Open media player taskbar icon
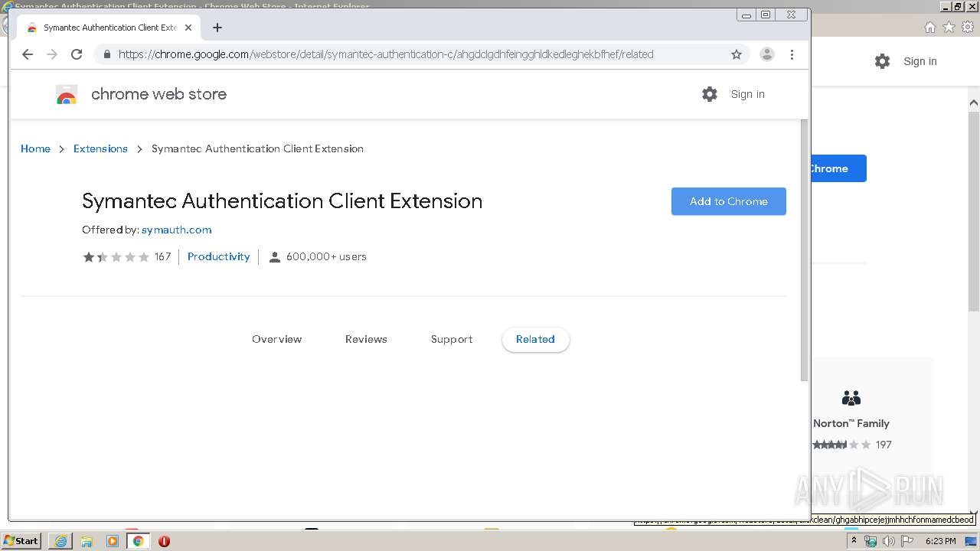This screenshot has height=551, width=980. point(113,541)
